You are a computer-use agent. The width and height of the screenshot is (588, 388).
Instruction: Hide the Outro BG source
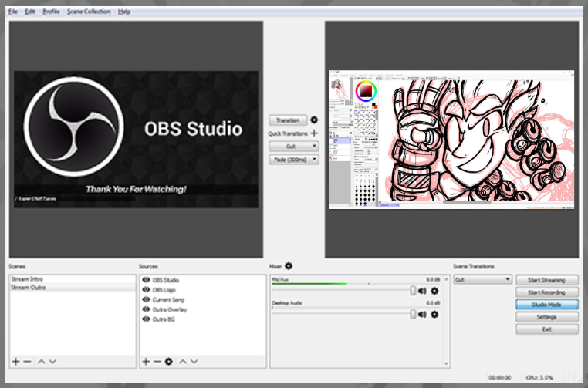click(147, 319)
